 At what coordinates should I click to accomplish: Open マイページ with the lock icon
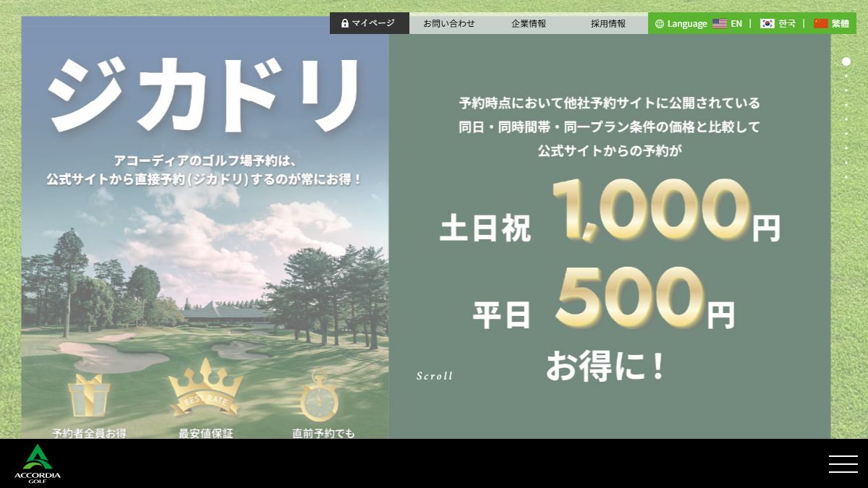pos(370,23)
